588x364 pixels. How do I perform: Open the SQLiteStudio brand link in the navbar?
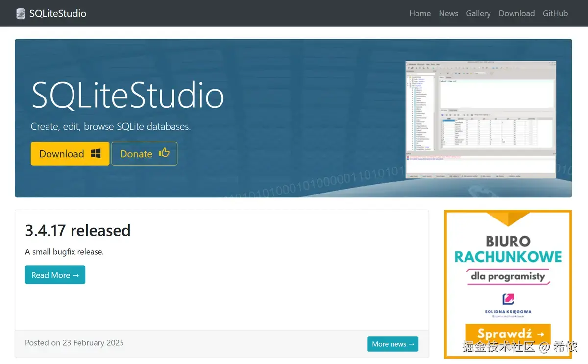click(51, 14)
